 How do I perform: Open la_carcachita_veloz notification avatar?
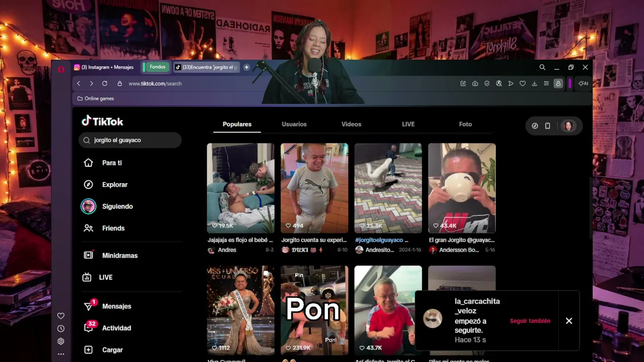coord(433,319)
